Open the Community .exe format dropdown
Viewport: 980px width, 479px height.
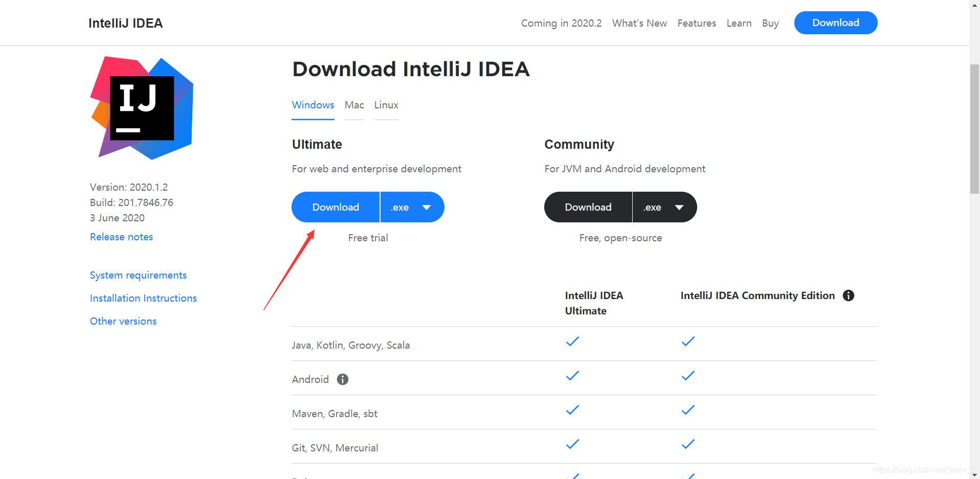[665, 207]
